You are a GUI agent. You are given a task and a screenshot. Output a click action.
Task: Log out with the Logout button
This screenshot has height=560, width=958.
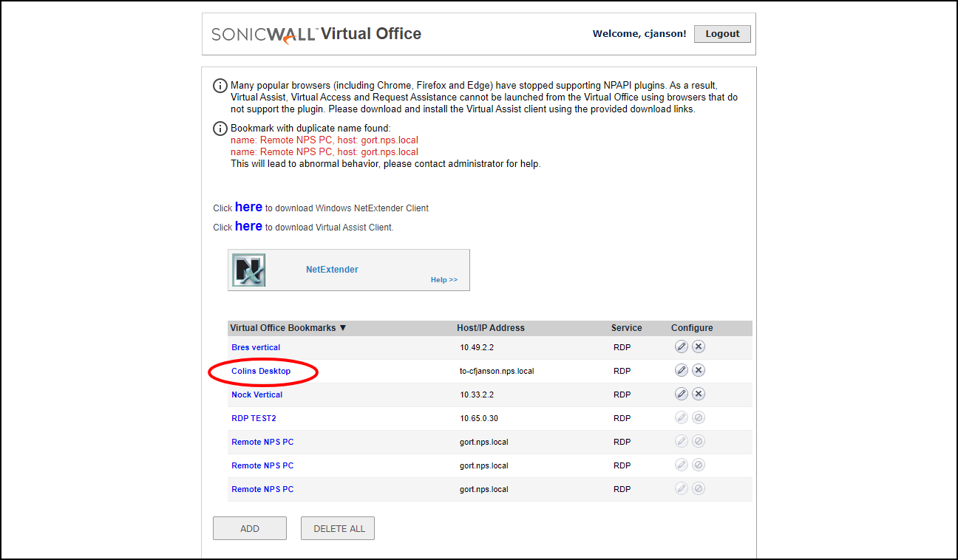(x=722, y=34)
